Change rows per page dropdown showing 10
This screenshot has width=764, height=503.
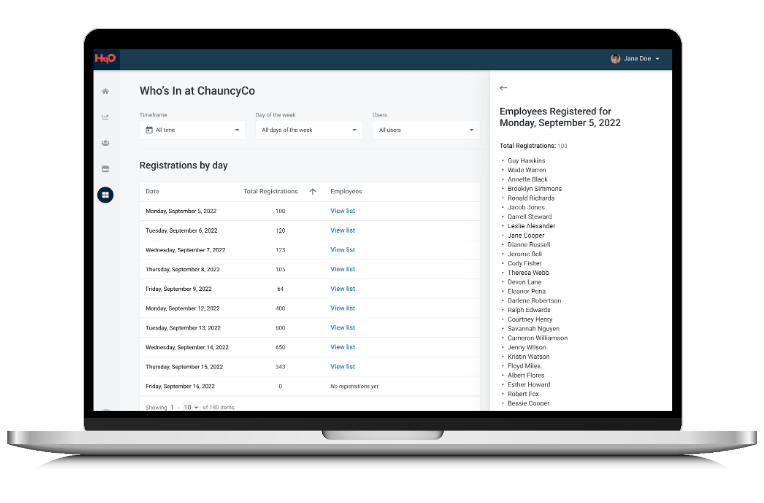(191, 407)
